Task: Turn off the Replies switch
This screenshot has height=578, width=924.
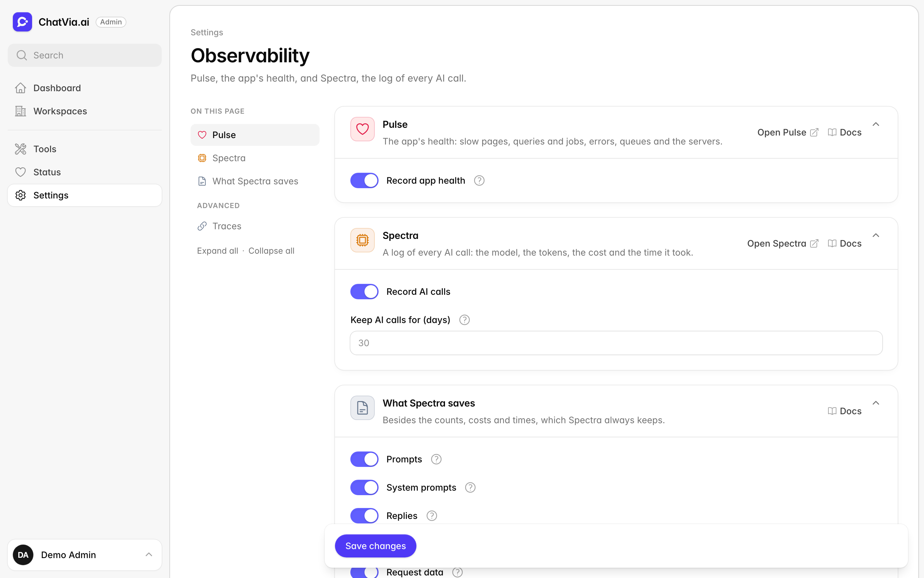Action: coord(364,516)
